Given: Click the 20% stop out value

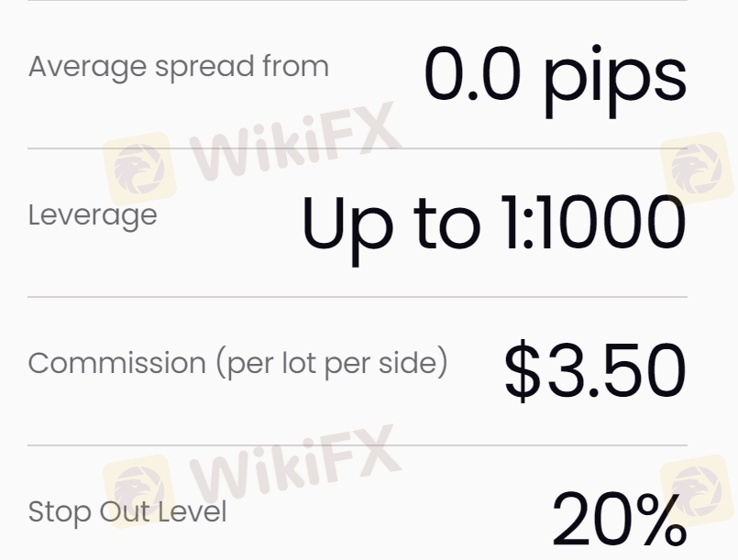Looking at the screenshot, I should coord(620,520).
